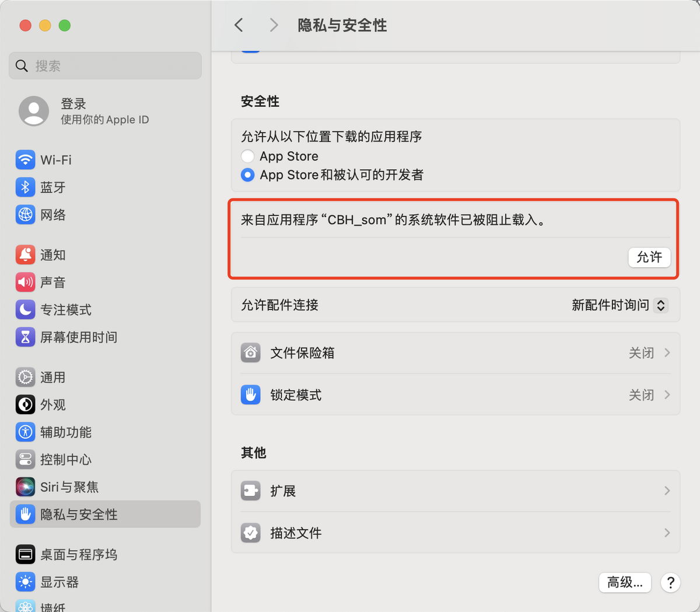Click the Apple ID avatar icon
This screenshot has width=700, height=612.
(34, 111)
